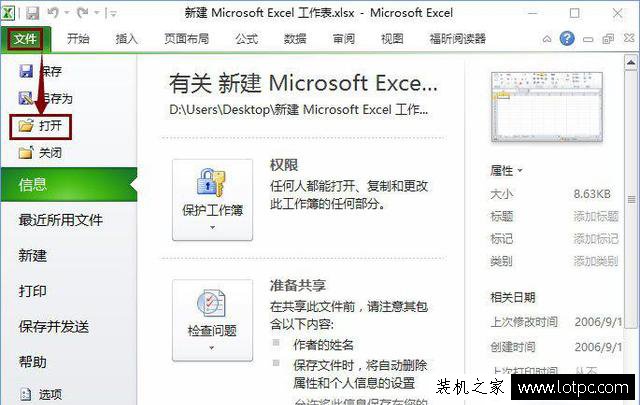Select 最近所用文件 in the backstage menu
The image size is (640, 405).
[61, 220]
